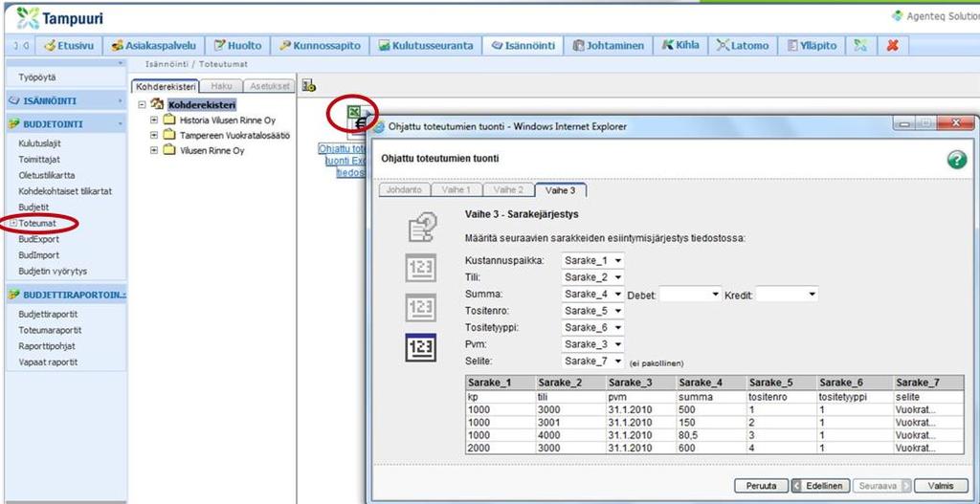Open the Johtaminen menu
This screenshot has height=504, width=980.
(609, 46)
